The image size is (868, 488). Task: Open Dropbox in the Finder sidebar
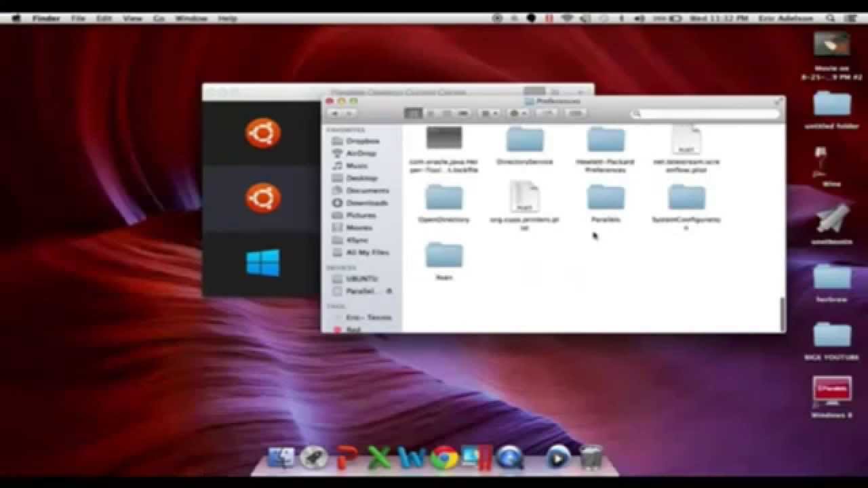point(362,141)
